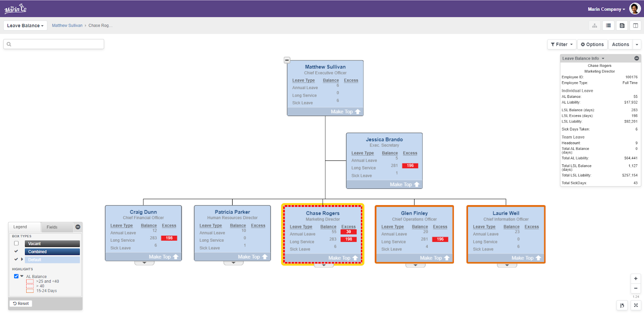Open the Leave Balance view dropdown
644x315 pixels.
25,25
